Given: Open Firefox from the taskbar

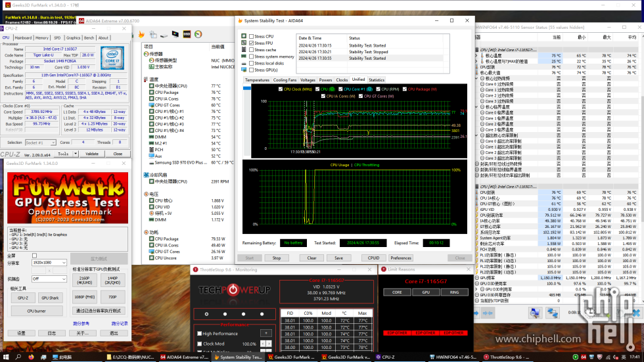Looking at the screenshot, I should tap(31, 357).
